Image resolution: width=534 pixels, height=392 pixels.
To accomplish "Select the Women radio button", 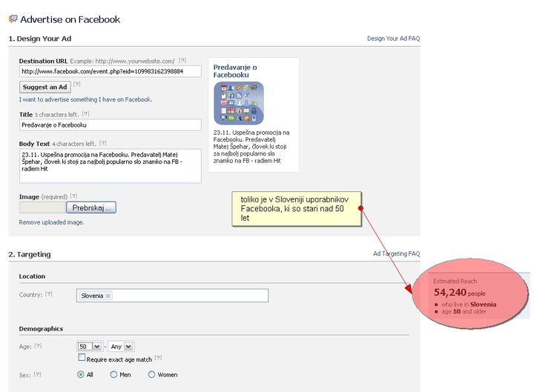I will [151, 375].
